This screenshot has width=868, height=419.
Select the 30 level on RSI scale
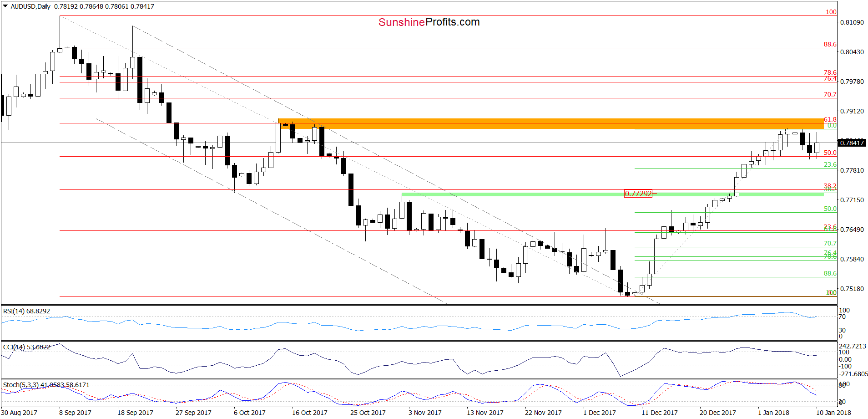tap(843, 330)
